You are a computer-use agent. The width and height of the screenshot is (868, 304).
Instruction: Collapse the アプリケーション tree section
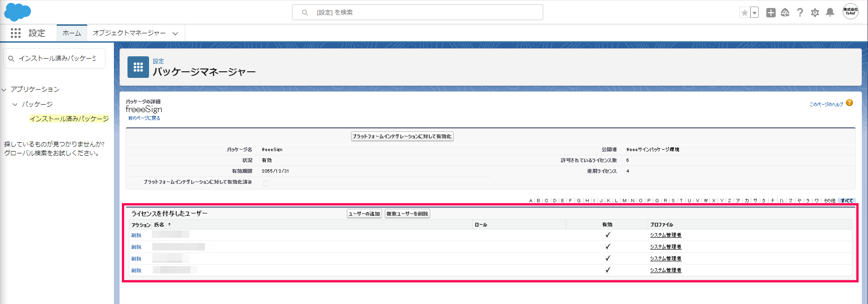(4, 90)
